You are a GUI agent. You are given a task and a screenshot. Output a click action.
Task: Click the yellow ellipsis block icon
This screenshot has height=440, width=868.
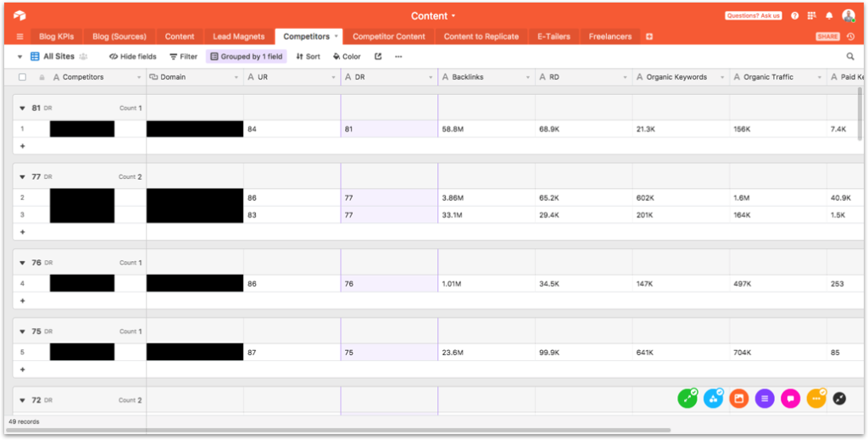pyautogui.click(x=816, y=398)
